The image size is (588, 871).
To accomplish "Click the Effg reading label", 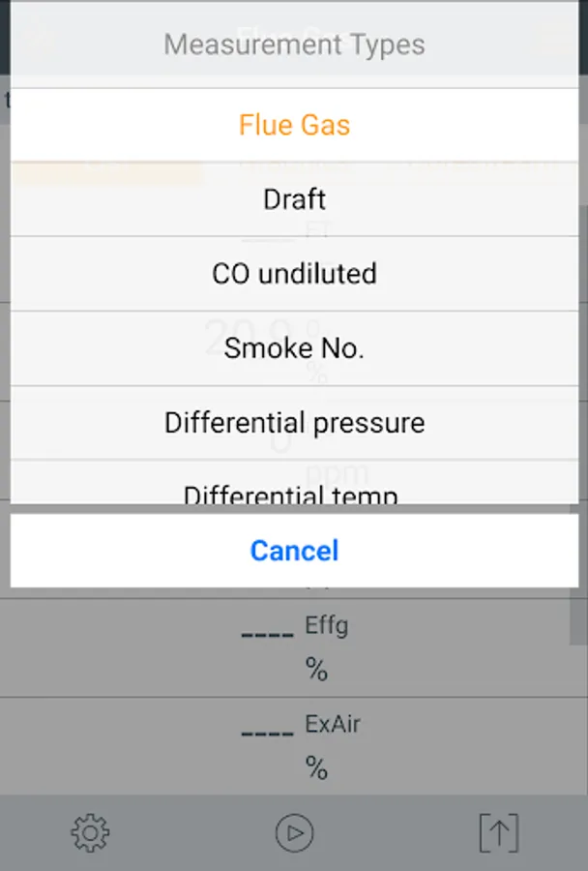I will 326,625.
